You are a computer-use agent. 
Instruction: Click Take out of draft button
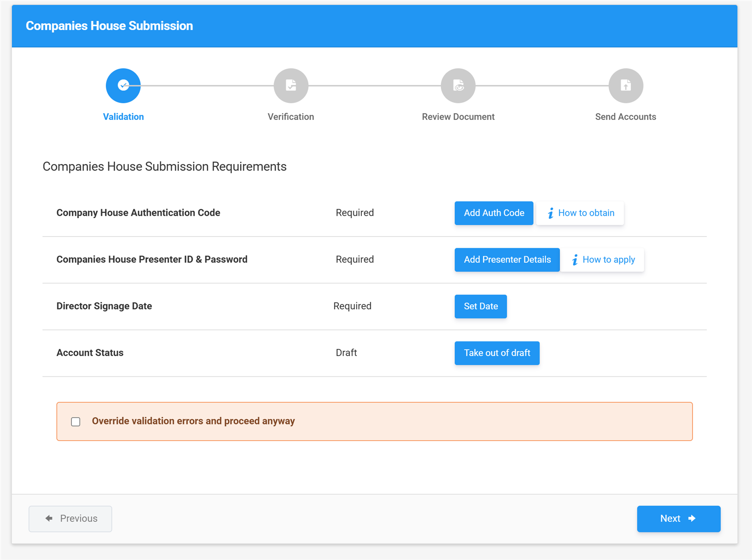coord(497,353)
